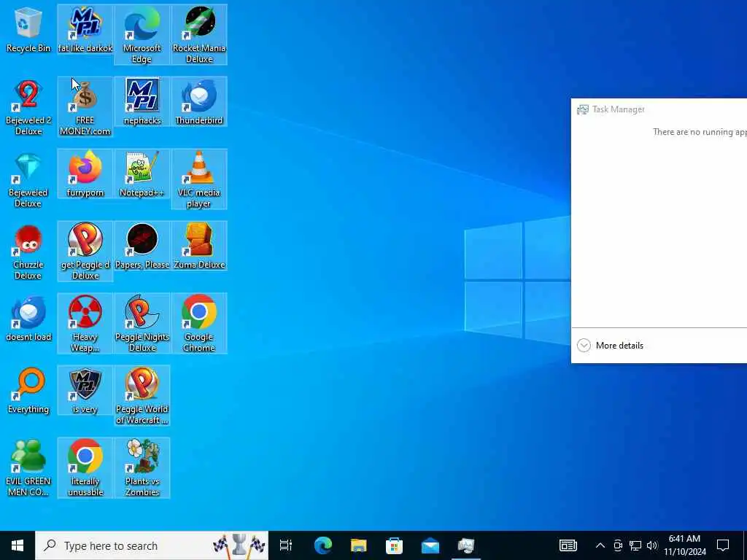The height and width of the screenshot is (560, 747).
Task: Click Task Manager taskbar button
Action: point(466,545)
